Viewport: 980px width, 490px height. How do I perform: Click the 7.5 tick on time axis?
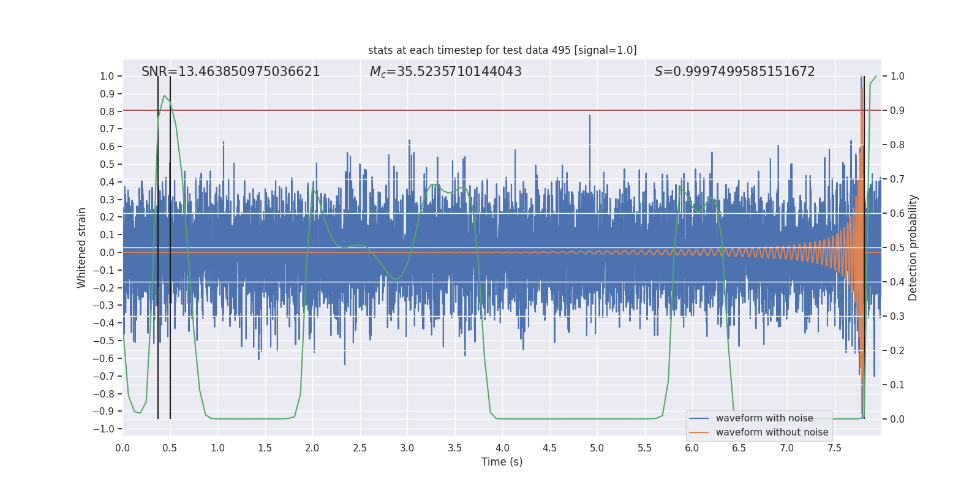coord(834,448)
